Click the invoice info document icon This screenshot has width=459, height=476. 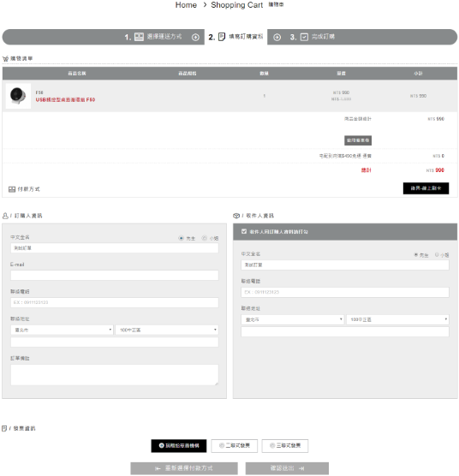4,428
